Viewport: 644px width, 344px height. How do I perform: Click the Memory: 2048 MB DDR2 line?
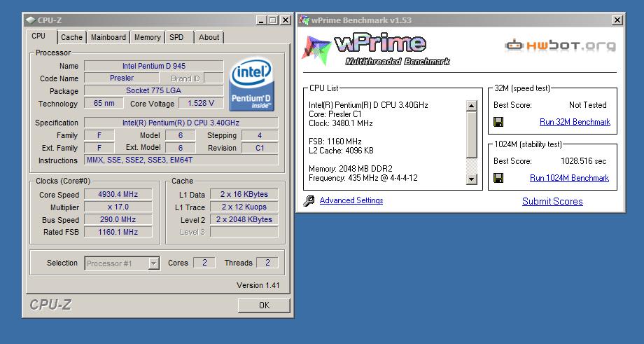(x=350, y=169)
